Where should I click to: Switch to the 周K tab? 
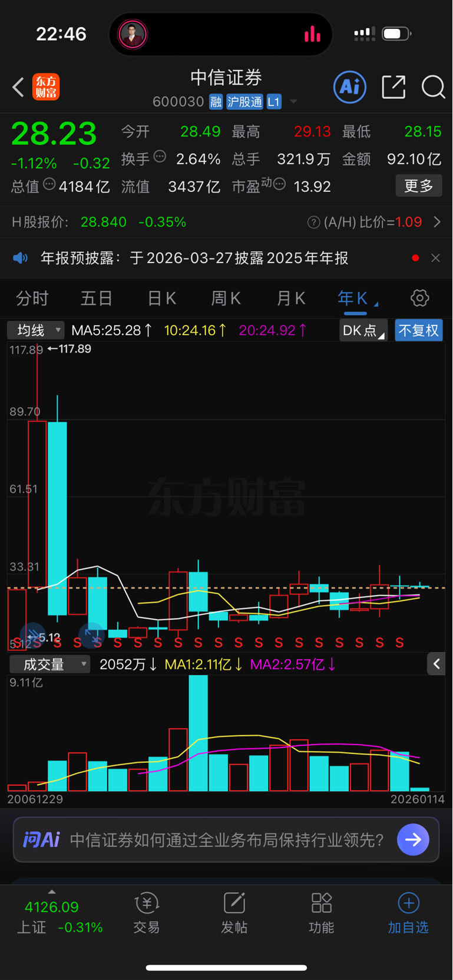[226, 298]
